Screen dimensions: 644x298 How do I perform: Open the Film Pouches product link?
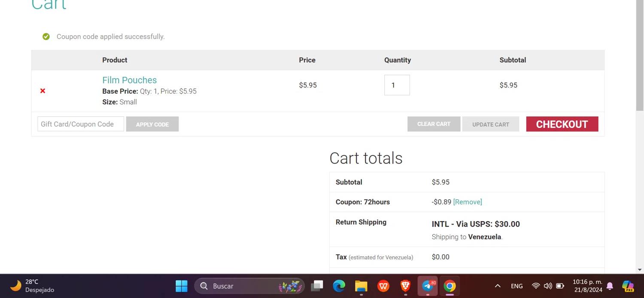tap(129, 80)
